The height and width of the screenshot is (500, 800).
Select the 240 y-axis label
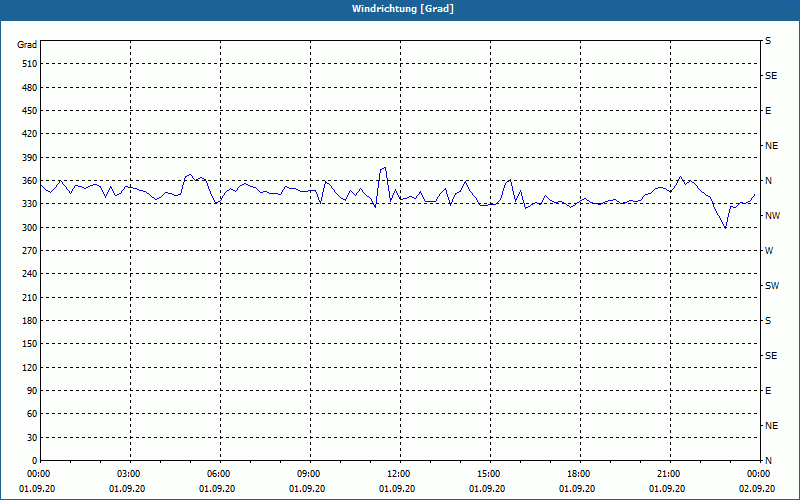[30, 274]
